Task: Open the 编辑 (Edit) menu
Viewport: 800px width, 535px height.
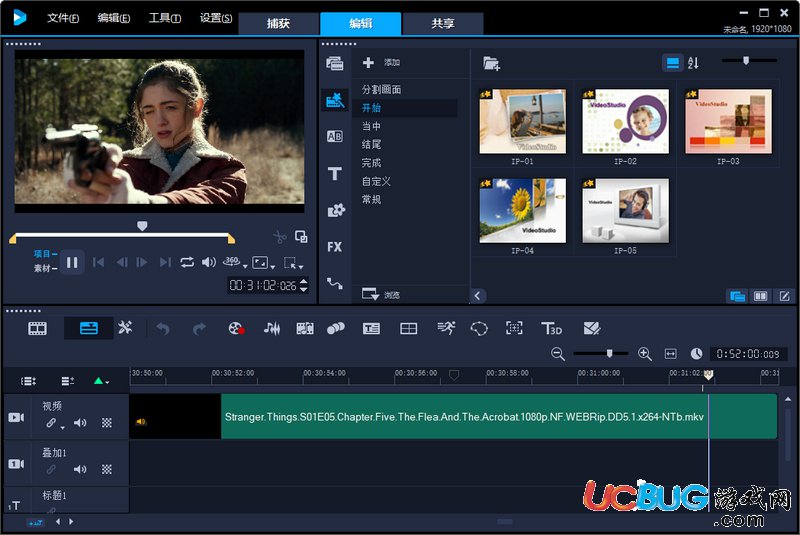Action: coord(113,18)
